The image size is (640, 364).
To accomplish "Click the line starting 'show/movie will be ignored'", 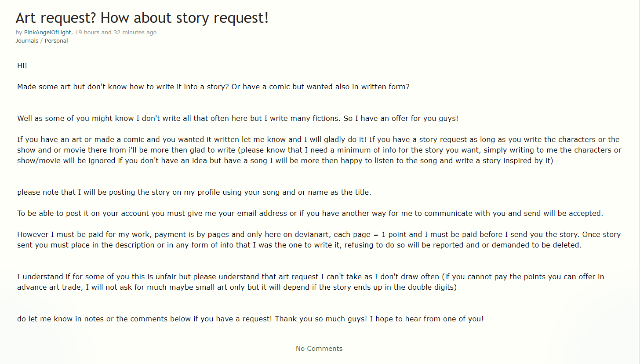I will click(285, 160).
